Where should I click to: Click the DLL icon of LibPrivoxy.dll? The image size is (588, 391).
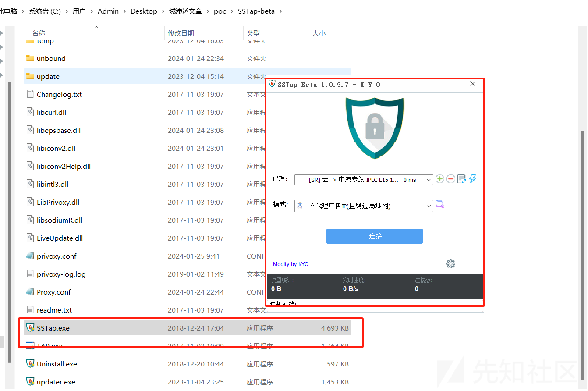point(30,202)
